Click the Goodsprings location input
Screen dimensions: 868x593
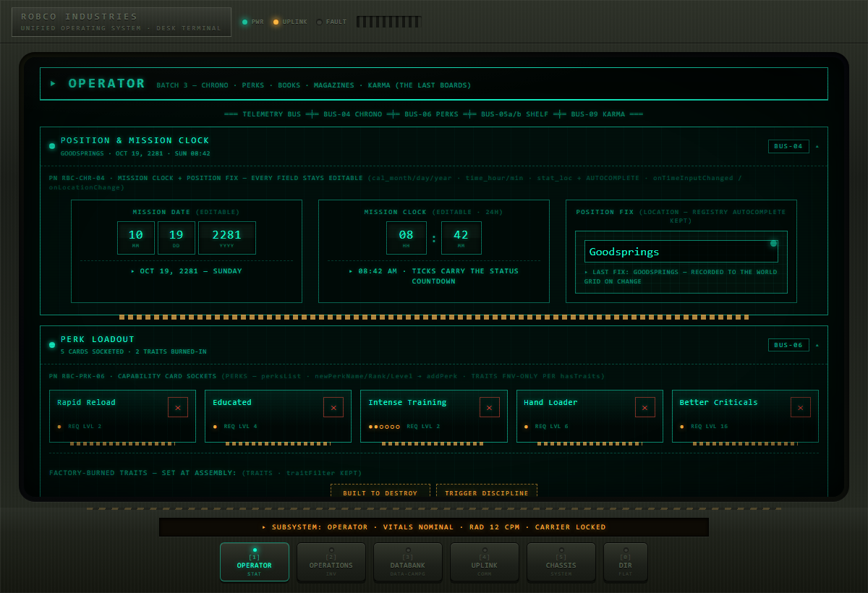click(681, 252)
